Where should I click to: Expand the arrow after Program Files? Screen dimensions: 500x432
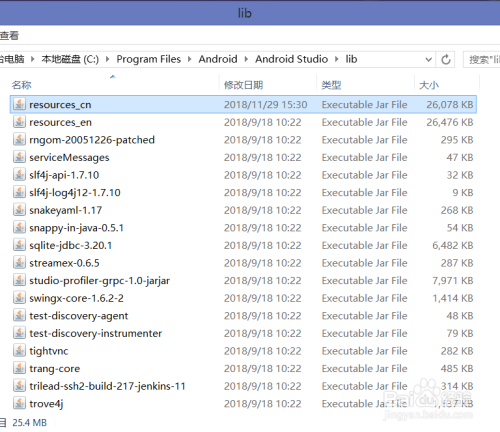tap(189, 59)
